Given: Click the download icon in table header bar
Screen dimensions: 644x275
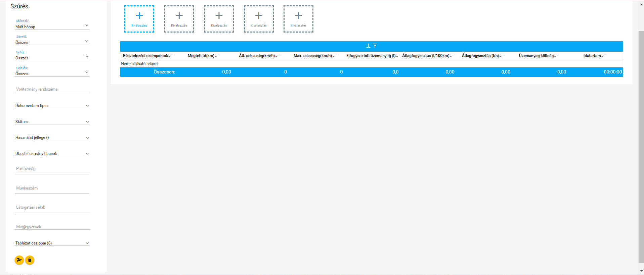Looking at the screenshot, I should [x=368, y=46].
